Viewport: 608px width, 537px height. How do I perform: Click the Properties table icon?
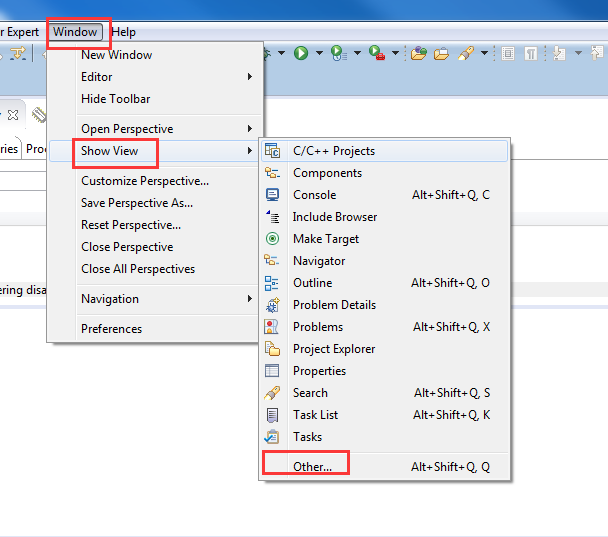[272, 371]
